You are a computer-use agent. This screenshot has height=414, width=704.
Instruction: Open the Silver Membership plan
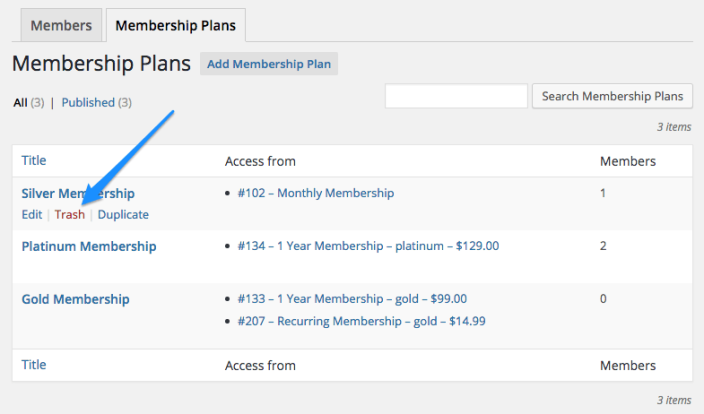[x=78, y=193]
